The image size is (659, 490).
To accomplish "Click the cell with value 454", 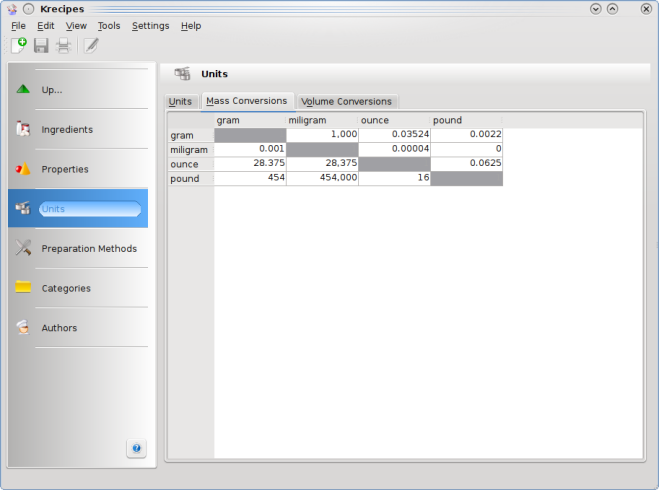I will [x=250, y=178].
